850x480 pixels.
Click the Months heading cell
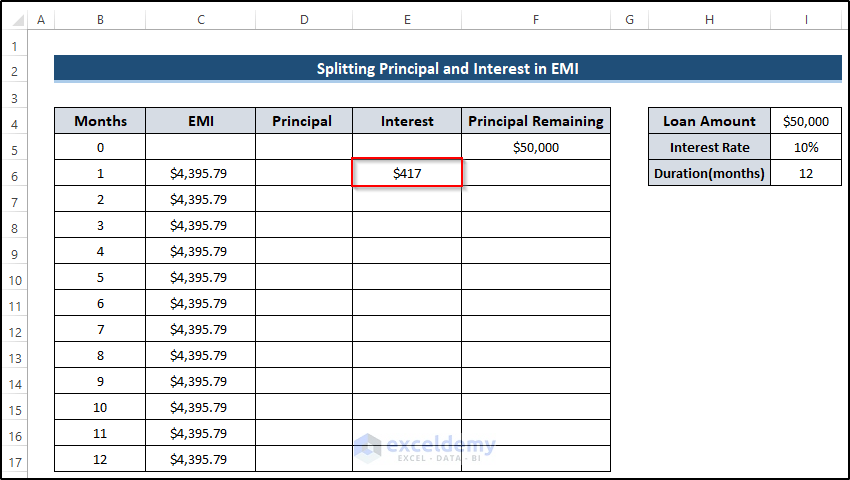pos(100,121)
